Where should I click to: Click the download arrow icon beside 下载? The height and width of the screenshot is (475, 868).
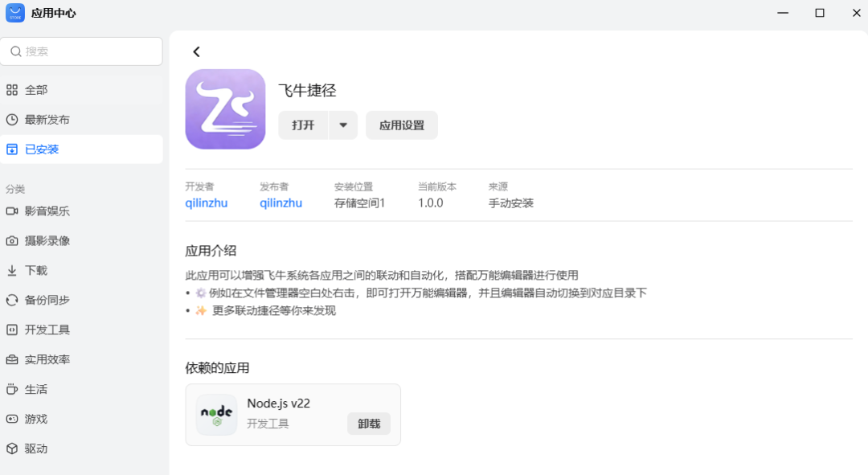tap(11, 271)
